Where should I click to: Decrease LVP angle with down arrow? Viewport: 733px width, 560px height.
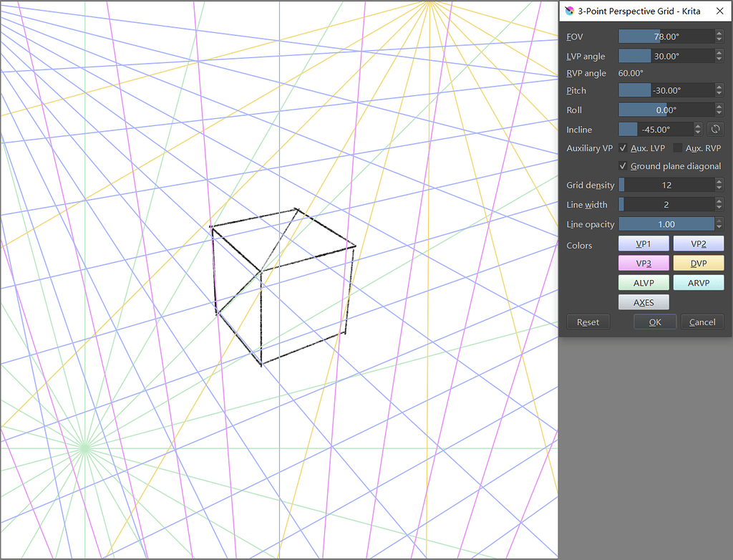click(719, 59)
